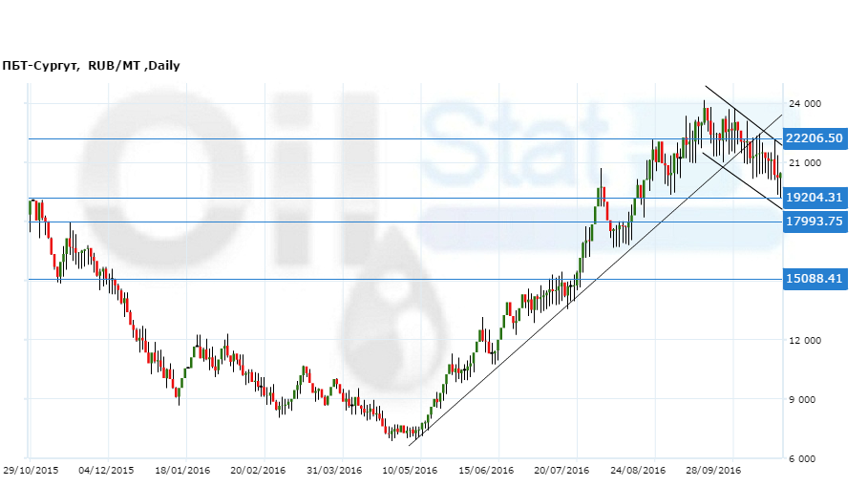Select the 20/02/2016 date axis label

point(258,470)
